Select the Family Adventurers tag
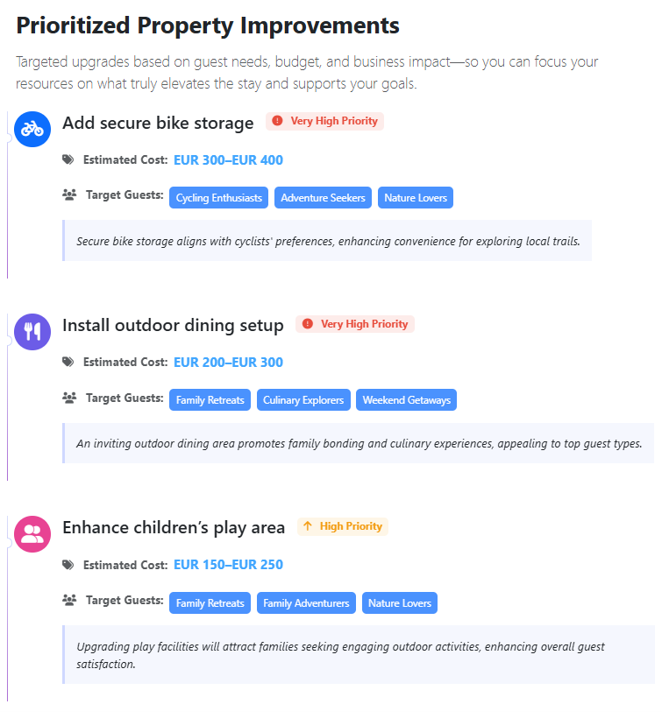Viewport: 662px width, 712px height. point(306,603)
